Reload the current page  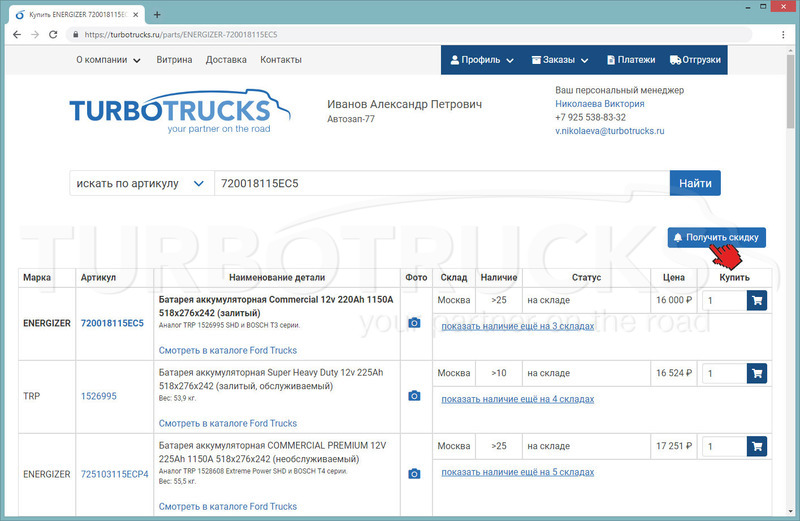[x=53, y=35]
